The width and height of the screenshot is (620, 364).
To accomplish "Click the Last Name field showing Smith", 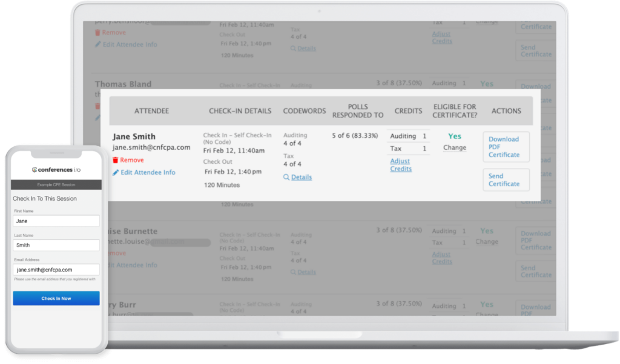I will click(56, 245).
